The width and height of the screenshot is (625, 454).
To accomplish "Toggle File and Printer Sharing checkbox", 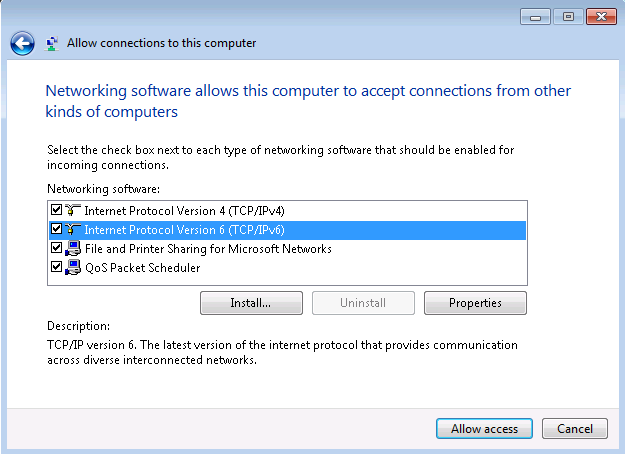I will coord(56,248).
